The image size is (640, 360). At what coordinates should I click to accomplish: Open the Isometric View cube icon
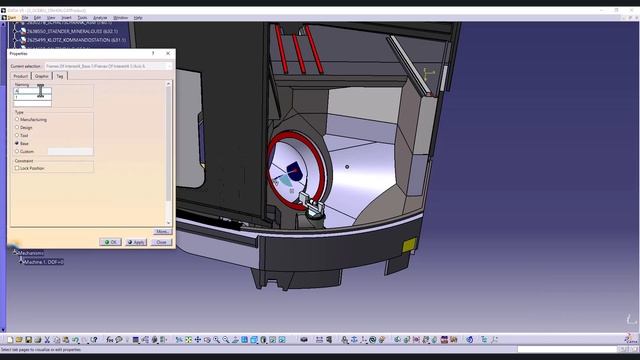tap(253, 340)
